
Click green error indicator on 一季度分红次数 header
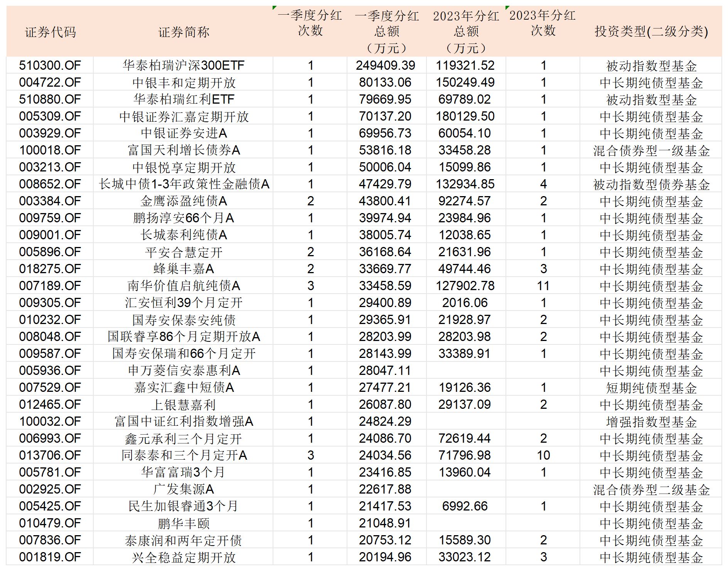[x=275, y=8]
